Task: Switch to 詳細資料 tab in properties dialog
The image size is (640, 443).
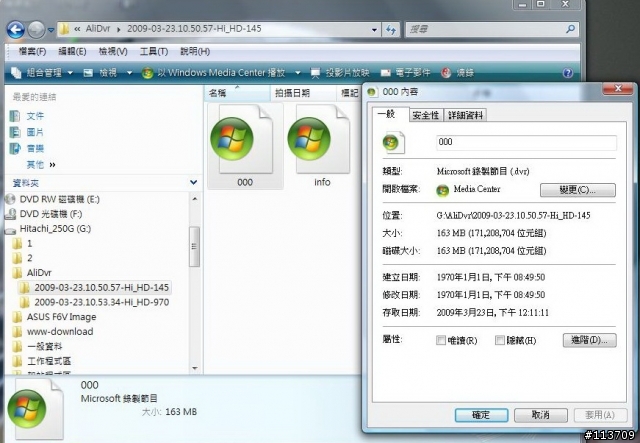Action: pos(465,115)
